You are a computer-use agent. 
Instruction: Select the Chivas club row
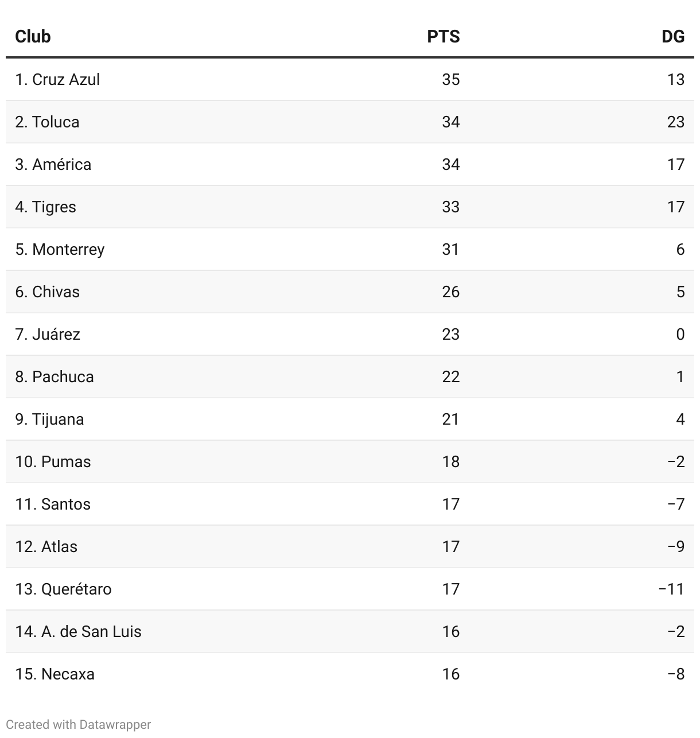[x=350, y=292]
